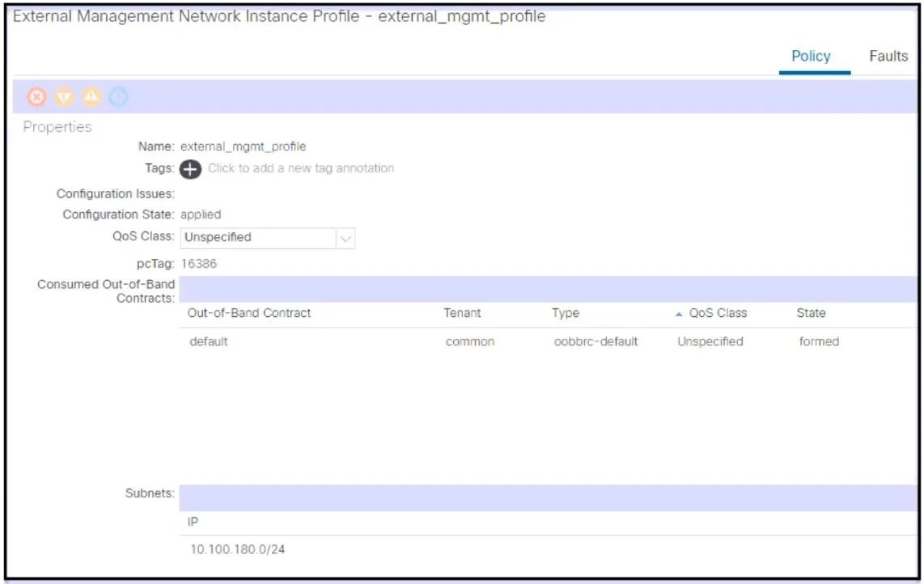Open the warning faults blue icon
This screenshot has height=584, width=924.
[x=118, y=96]
